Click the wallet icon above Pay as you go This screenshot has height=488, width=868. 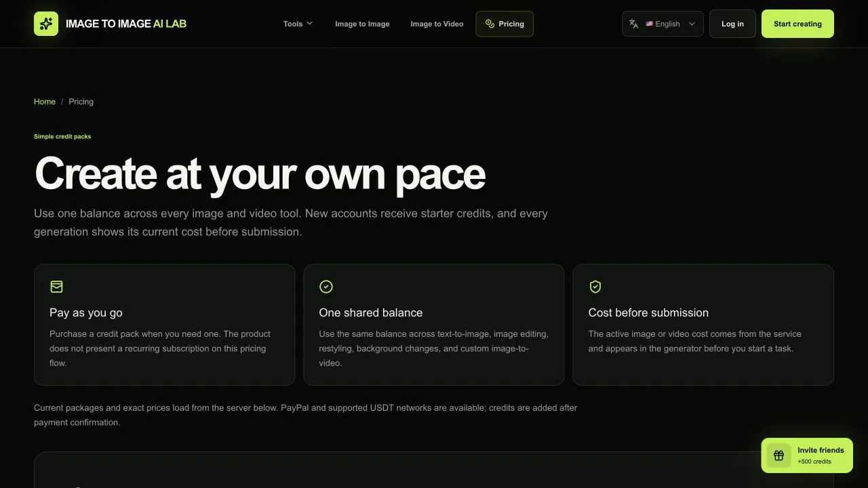click(56, 287)
